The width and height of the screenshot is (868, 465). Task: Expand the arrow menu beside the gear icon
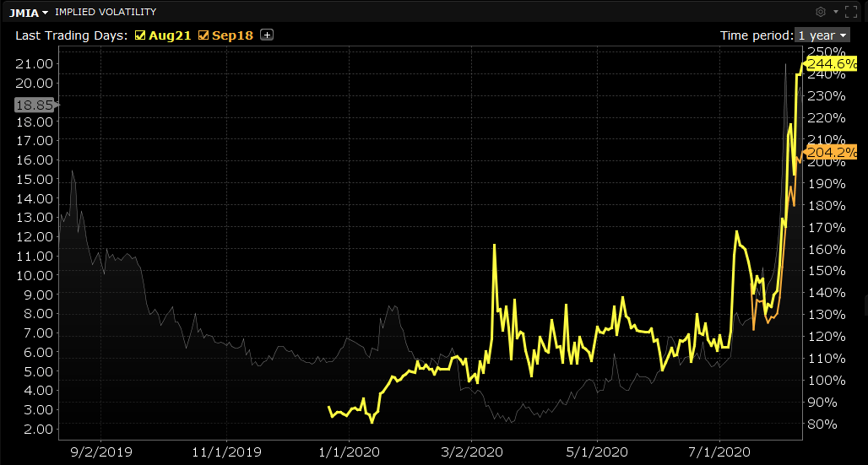[x=836, y=12]
